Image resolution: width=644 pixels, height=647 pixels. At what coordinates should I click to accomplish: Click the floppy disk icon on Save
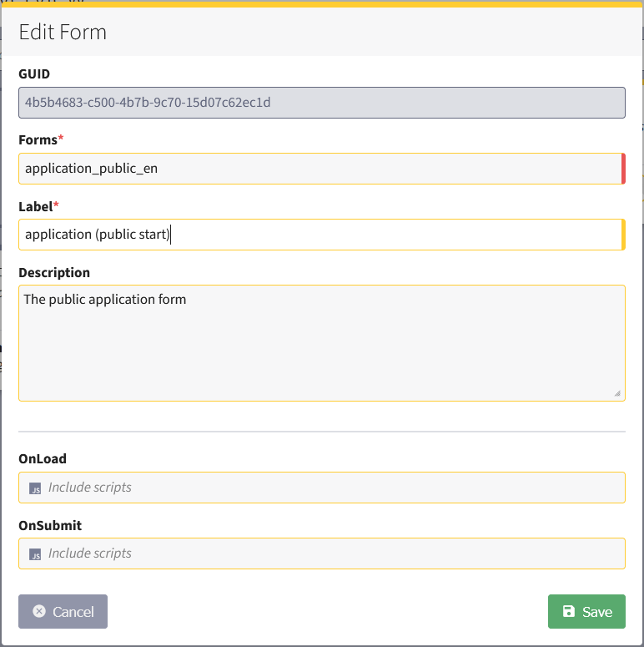point(569,611)
